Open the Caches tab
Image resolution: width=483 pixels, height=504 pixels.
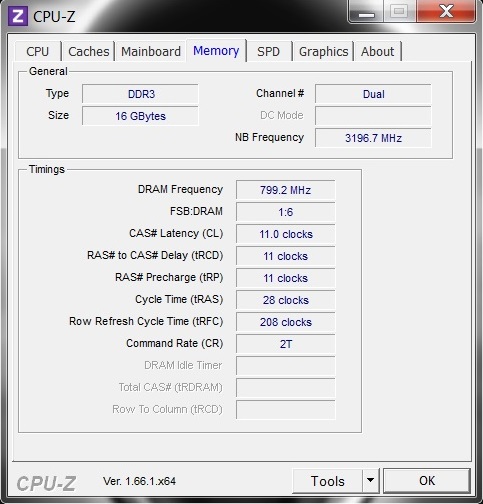coord(89,51)
